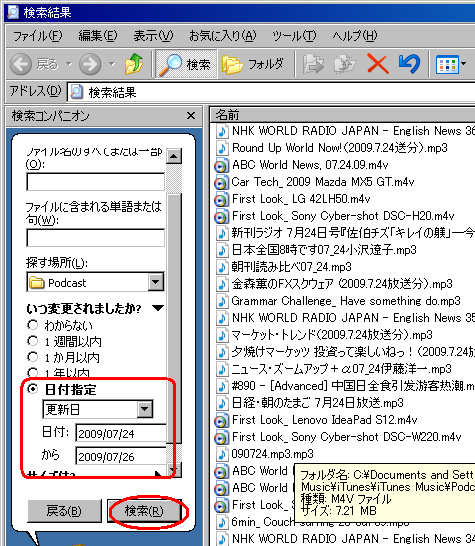Open the ファイル(F) menu

tap(37, 36)
